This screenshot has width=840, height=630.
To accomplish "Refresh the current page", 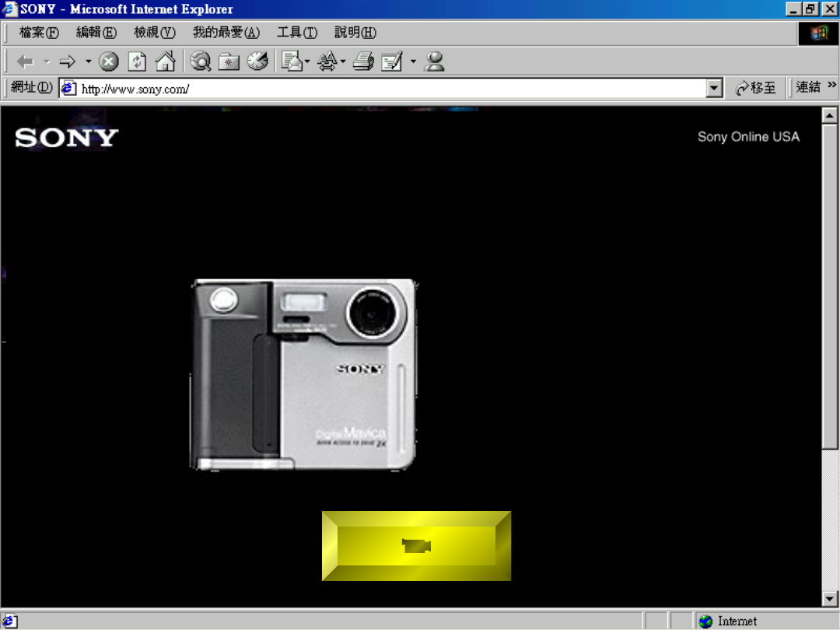I will pos(137,61).
